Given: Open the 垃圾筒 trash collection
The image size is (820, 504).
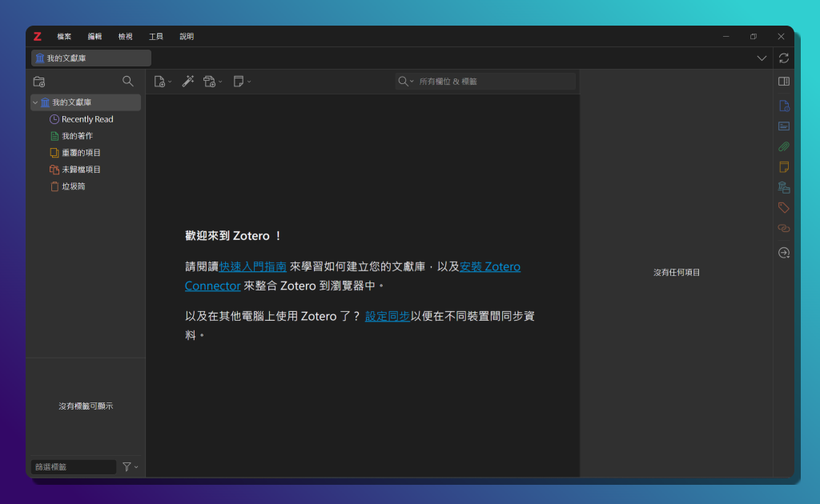Looking at the screenshot, I should tap(73, 186).
